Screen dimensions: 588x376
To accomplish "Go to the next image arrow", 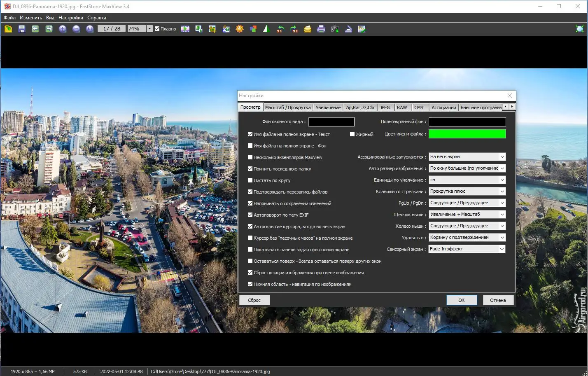I will pyautogui.click(x=49, y=29).
